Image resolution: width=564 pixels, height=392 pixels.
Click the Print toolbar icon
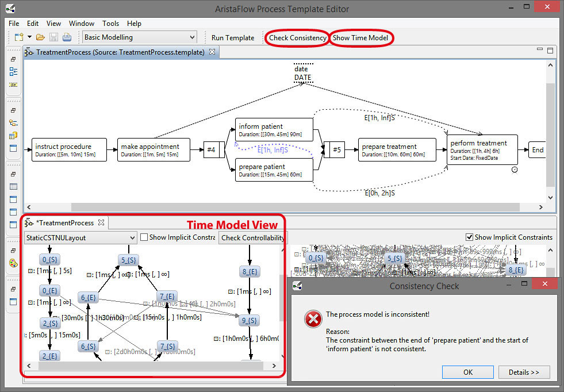(67, 37)
